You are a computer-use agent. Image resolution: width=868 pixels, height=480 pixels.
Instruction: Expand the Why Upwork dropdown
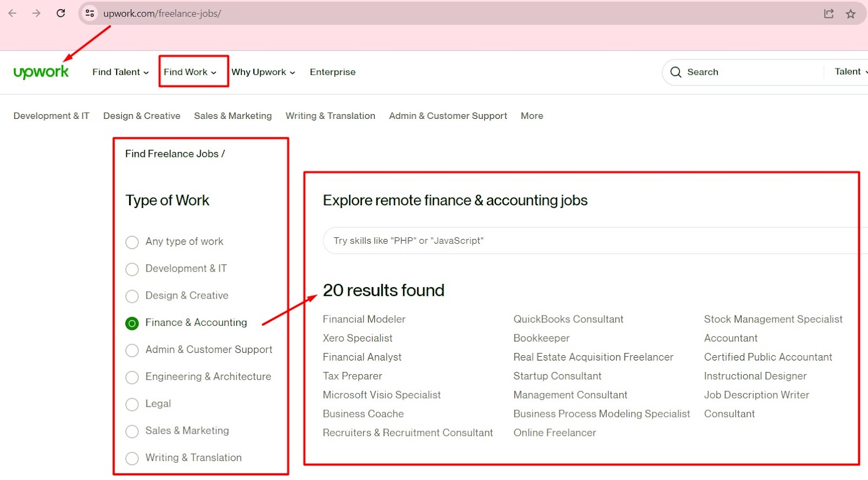(263, 72)
